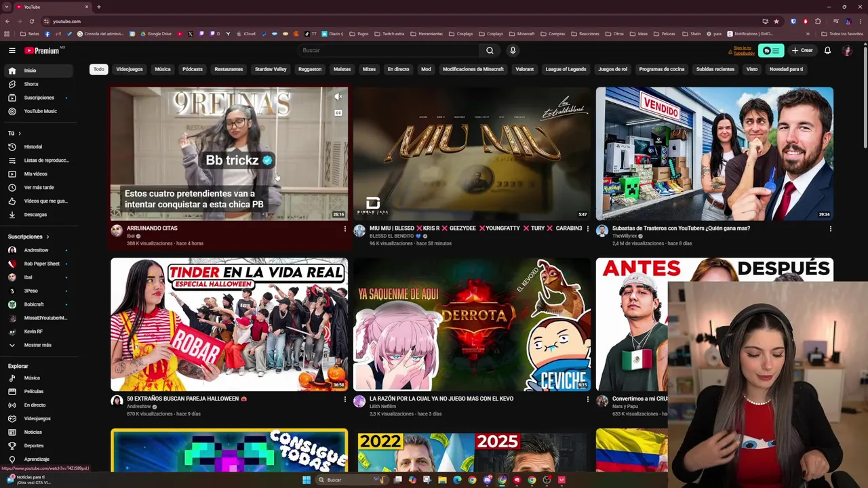Open the Ibai subscription channel
The image size is (868, 488).
[x=38, y=277]
